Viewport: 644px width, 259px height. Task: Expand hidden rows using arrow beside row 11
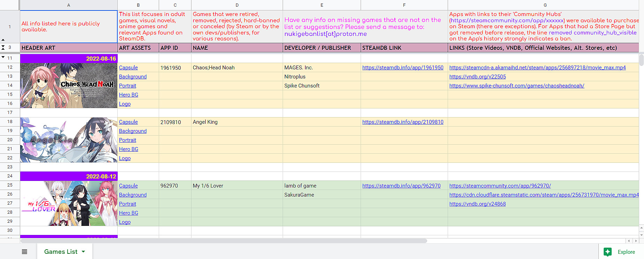(x=3, y=57)
